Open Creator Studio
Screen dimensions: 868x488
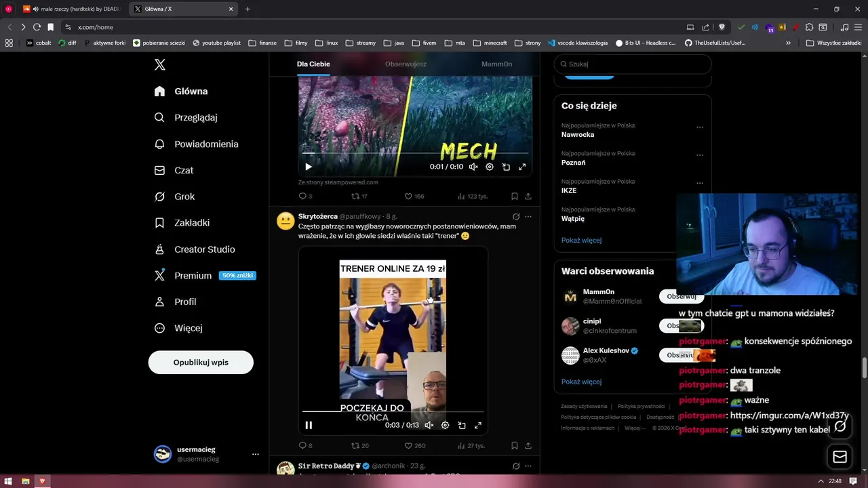(195, 249)
